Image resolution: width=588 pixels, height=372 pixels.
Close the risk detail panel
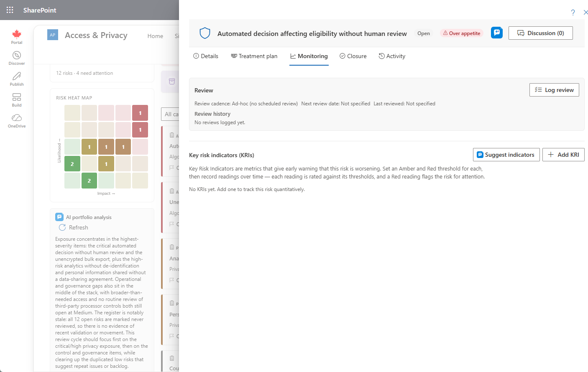[x=585, y=13]
